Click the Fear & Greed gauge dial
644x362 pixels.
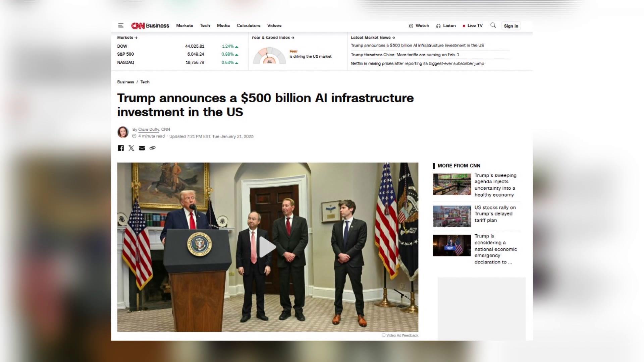coord(269,56)
